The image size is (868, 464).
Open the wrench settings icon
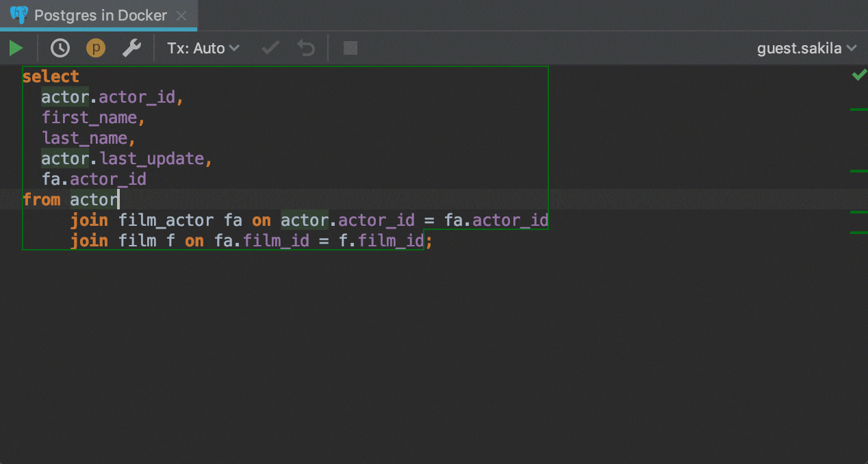point(131,48)
